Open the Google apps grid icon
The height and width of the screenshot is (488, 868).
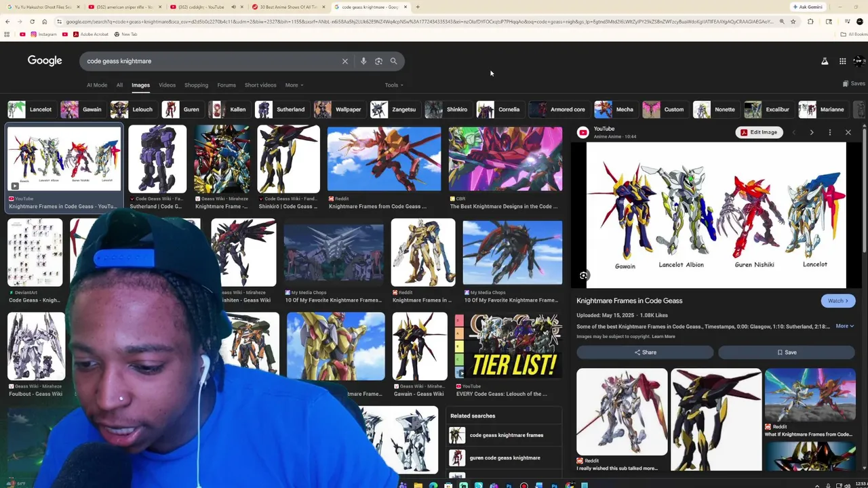click(842, 61)
